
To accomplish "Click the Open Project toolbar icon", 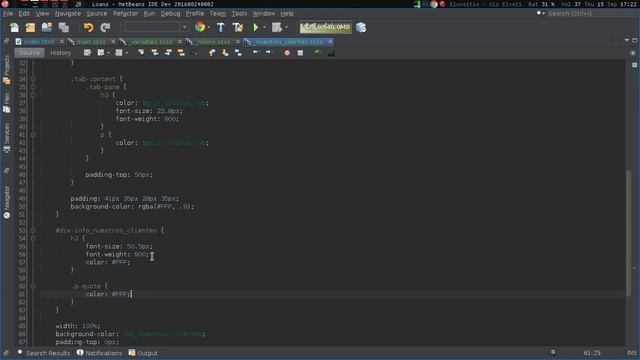I will tap(47, 27).
